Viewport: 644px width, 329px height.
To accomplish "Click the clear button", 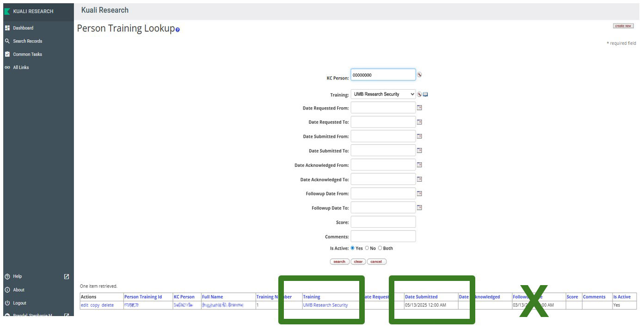I will point(358,262).
